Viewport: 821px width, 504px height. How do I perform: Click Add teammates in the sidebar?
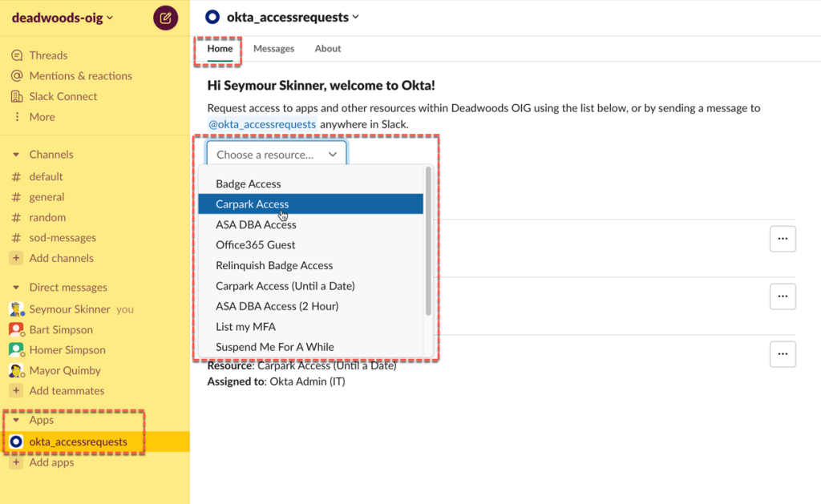pyautogui.click(x=67, y=391)
